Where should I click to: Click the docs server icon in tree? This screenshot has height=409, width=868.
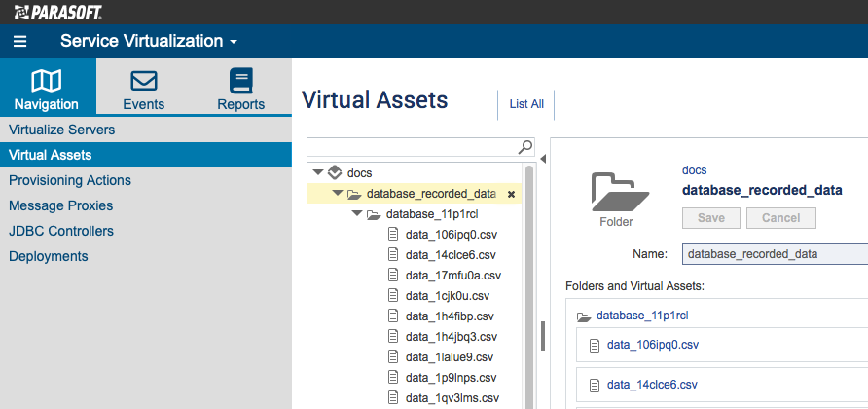335,172
